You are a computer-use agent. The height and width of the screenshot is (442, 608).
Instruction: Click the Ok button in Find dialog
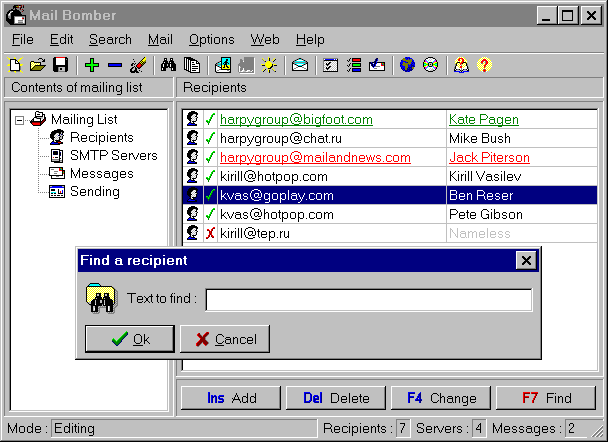click(130, 339)
